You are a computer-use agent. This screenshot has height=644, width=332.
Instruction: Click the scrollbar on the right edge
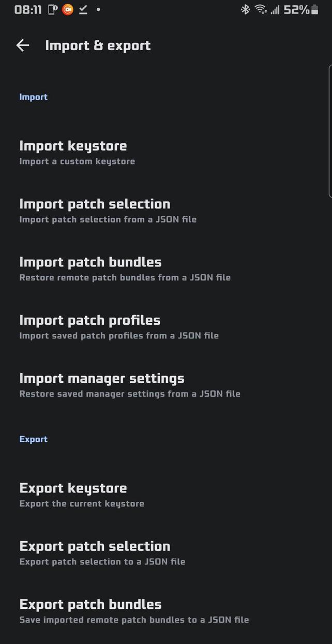point(330,130)
